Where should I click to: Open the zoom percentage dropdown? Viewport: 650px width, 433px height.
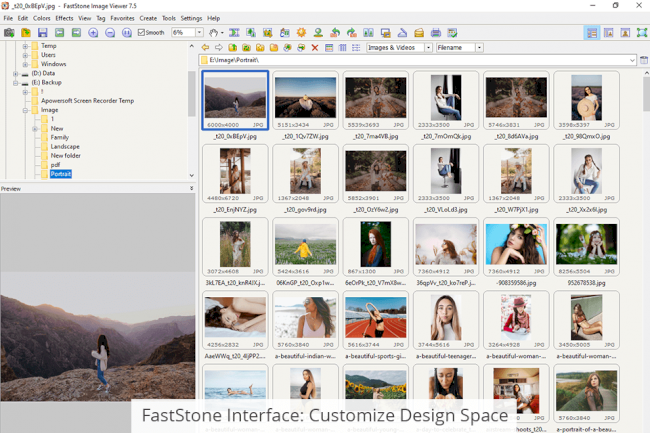pyautogui.click(x=199, y=32)
